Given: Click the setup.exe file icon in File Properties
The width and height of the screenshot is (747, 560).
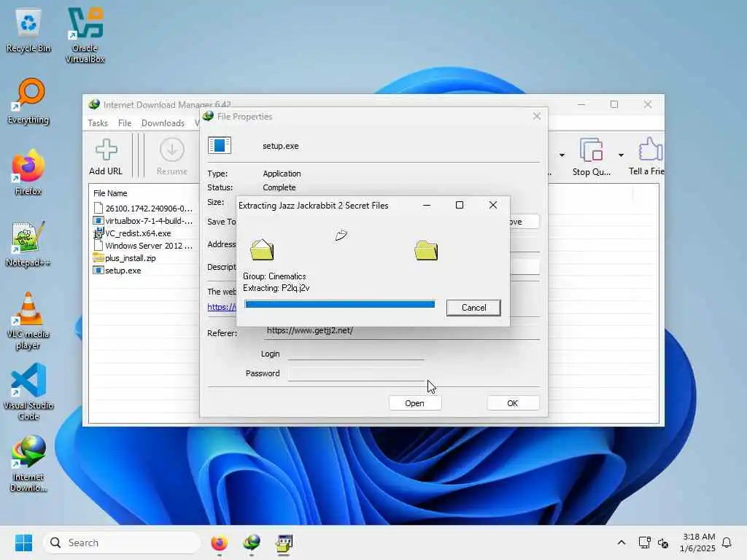Looking at the screenshot, I should 220,145.
